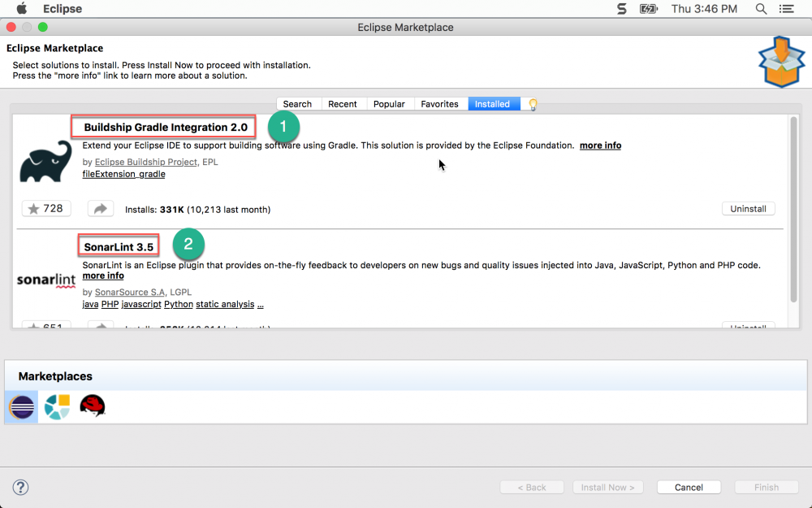Click the static analysis tag
The image size is (812, 508).
click(x=225, y=304)
